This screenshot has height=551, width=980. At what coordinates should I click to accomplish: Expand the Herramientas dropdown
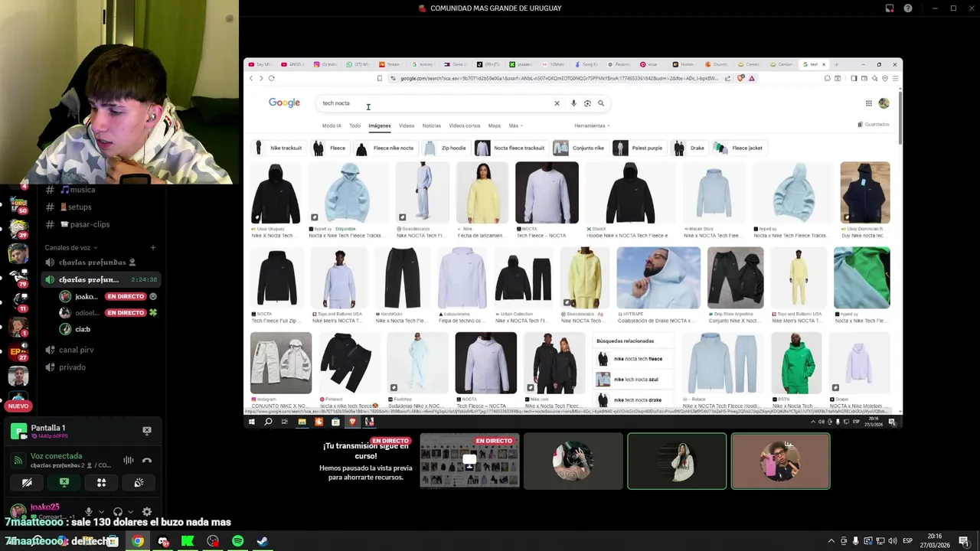(x=592, y=126)
